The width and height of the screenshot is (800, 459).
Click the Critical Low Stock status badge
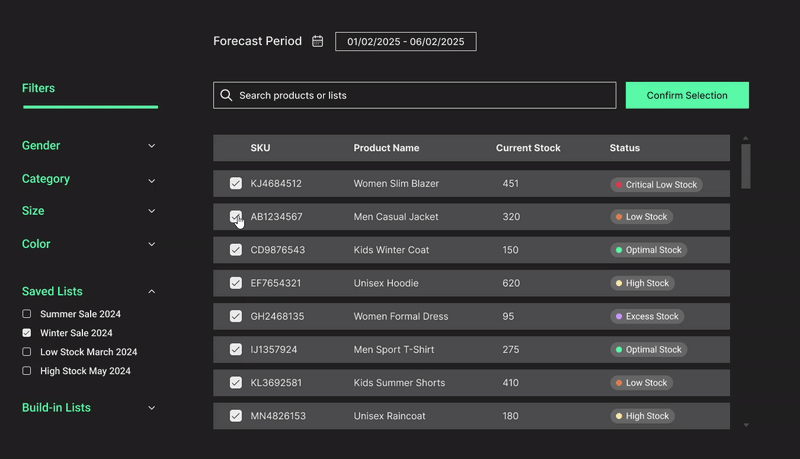(656, 185)
